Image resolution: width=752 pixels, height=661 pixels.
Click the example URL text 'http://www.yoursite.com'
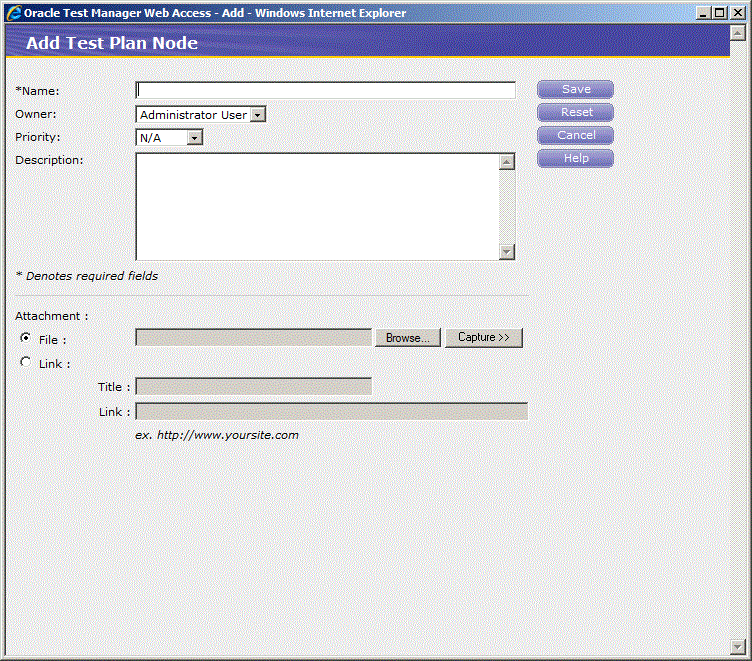pyautogui.click(x=228, y=435)
